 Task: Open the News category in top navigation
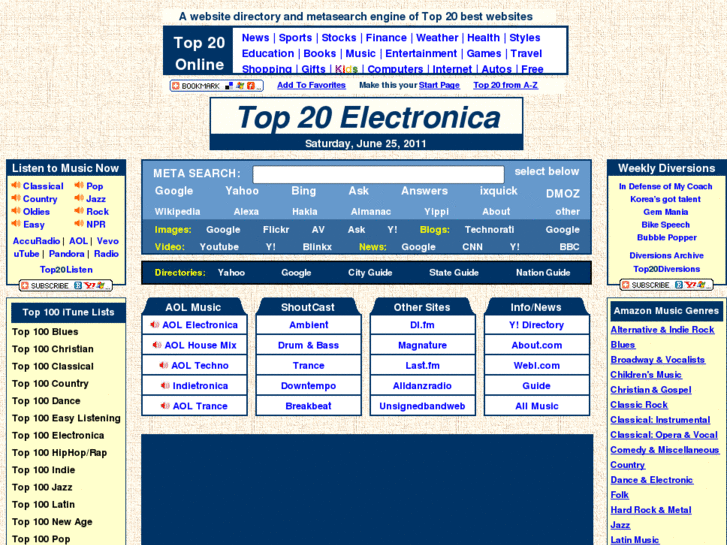(255, 38)
